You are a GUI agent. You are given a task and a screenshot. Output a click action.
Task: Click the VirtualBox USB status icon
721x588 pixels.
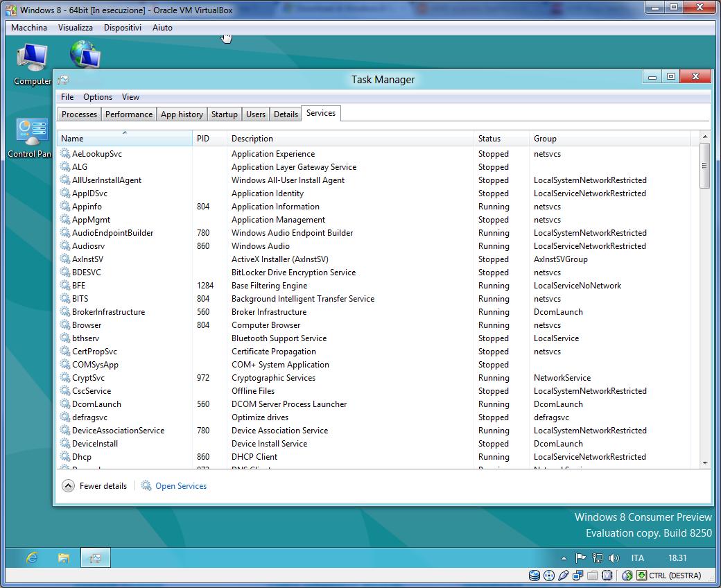click(563, 576)
